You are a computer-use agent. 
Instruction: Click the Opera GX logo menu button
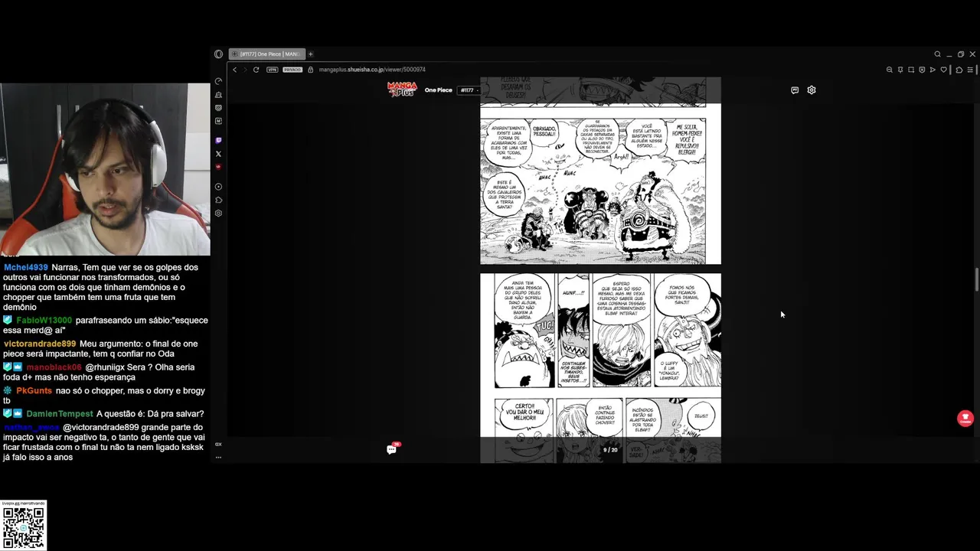pyautogui.click(x=218, y=54)
